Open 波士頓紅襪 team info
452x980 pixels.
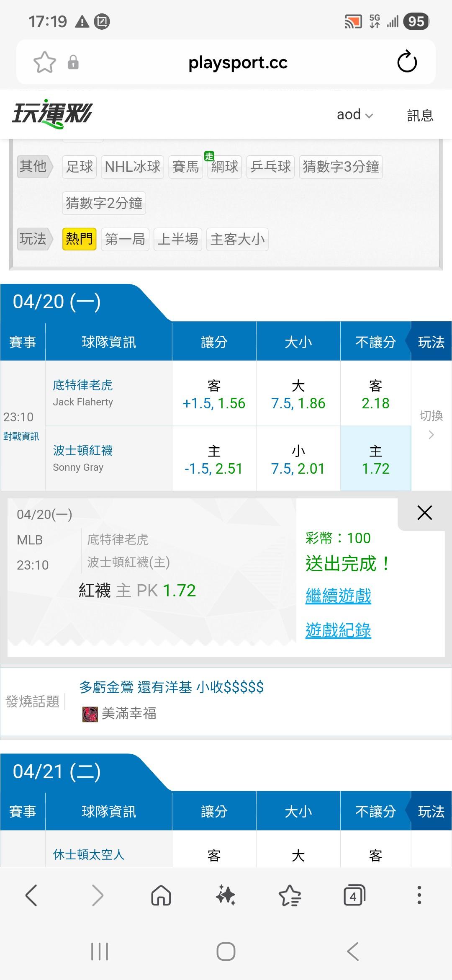(x=82, y=450)
